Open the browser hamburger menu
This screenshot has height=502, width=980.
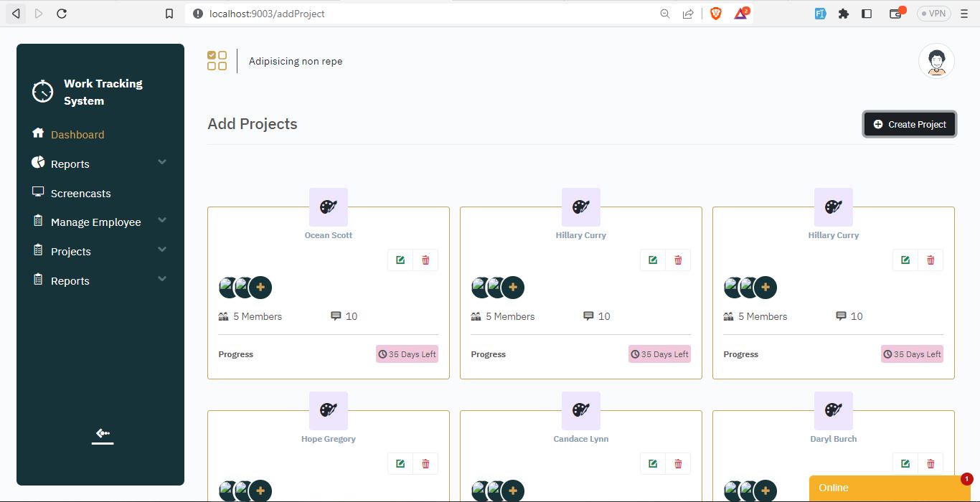(965, 14)
